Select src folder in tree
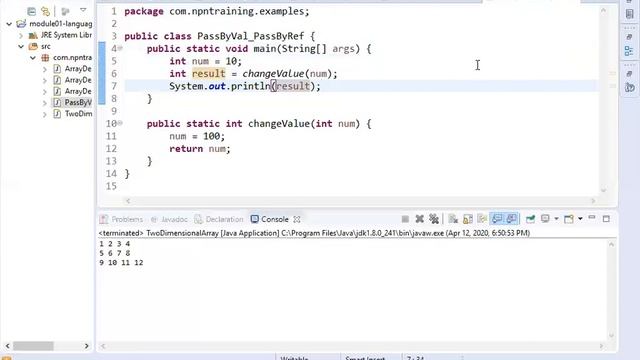The width and height of the screenshot is (640, 360). coord(46,47)
